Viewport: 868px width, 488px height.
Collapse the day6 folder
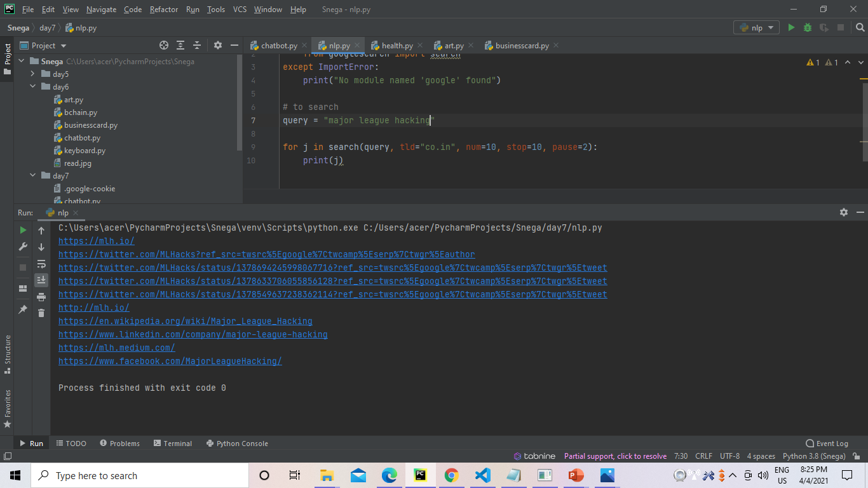32,87
